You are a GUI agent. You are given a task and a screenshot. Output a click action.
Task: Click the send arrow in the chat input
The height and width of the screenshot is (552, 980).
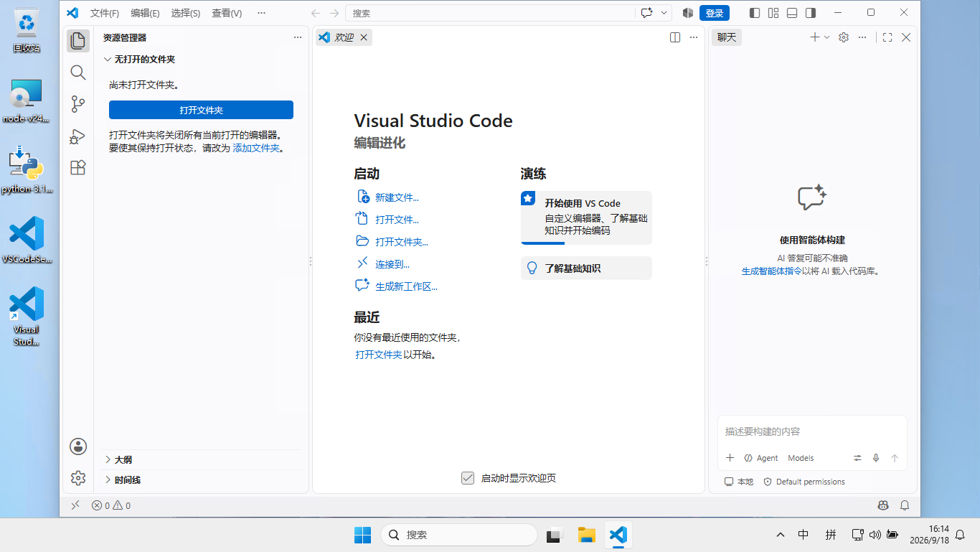click(895, 458)
